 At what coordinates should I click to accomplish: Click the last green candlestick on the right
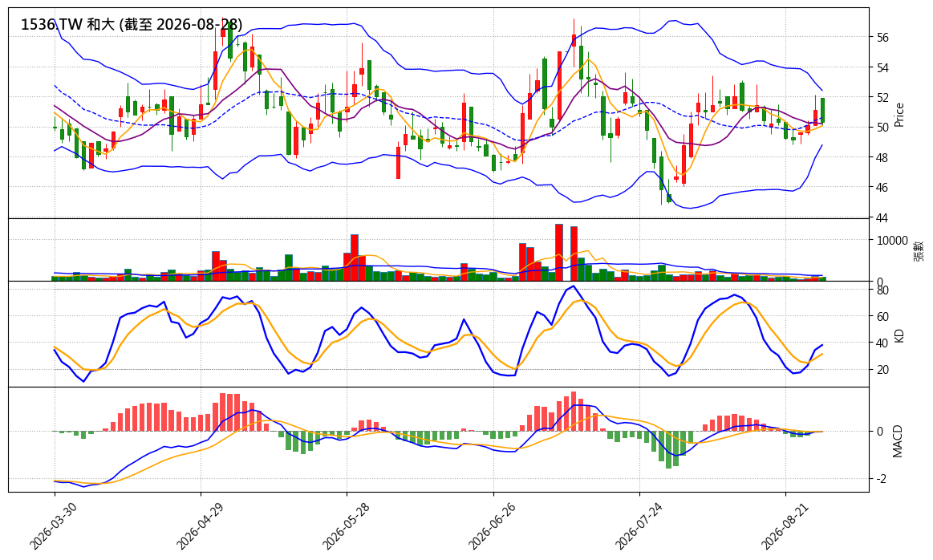(x=822, y=111)
